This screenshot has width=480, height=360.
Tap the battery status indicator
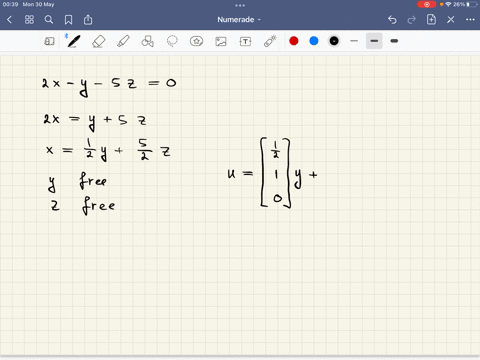click(472, 4)
